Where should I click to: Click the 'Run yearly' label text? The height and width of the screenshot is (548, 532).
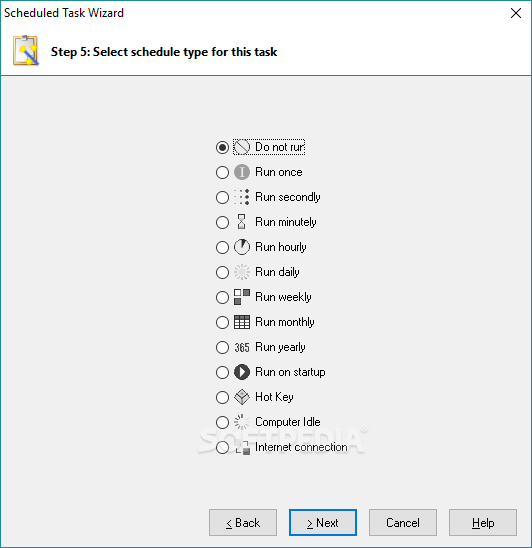(x=280, y=347)
